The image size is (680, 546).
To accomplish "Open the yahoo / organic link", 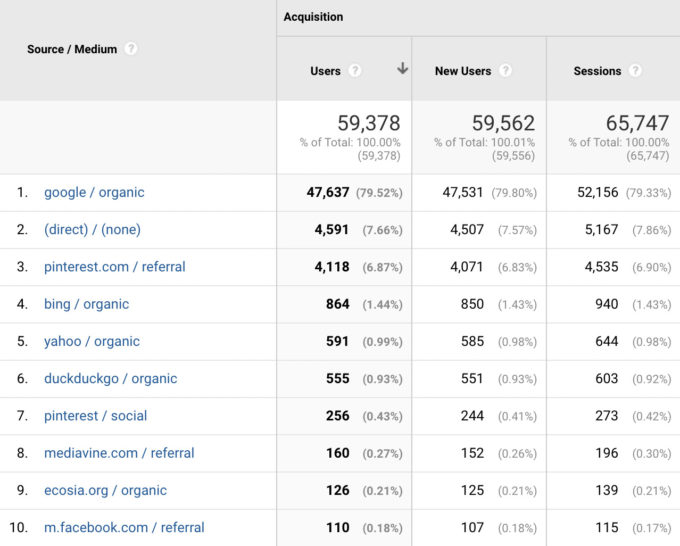I will [92, 341].
